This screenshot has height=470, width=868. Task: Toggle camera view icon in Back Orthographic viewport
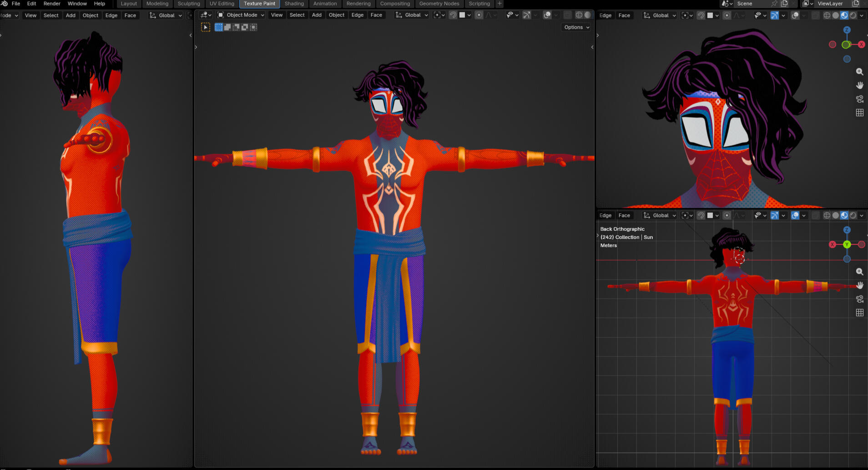tap(859, 299)
